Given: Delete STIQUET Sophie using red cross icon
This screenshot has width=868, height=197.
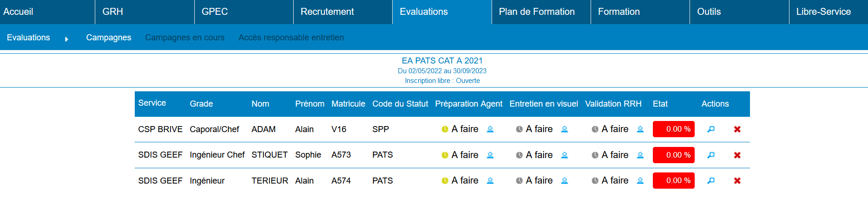Looking at the screenshot, I should pos(737,155).
